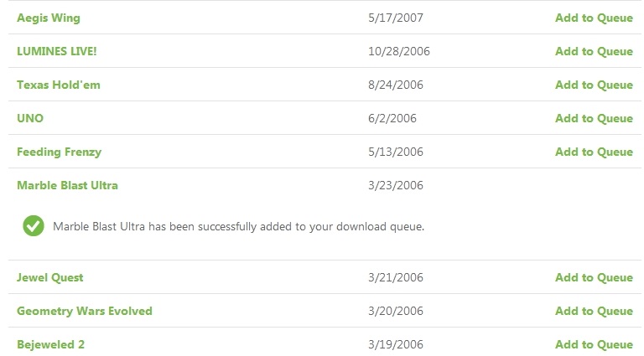The height and width of the screenshot is (356, 644).
Task: Add Aegis Wing to the download queue
Action: coord(594,18)
